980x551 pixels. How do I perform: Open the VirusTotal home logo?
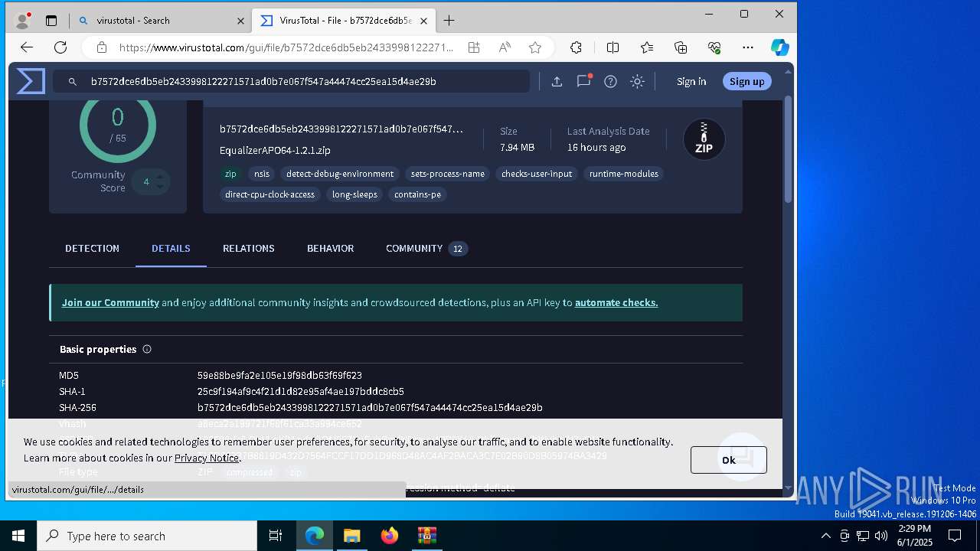pyautogui.click(x=31, y=81)
